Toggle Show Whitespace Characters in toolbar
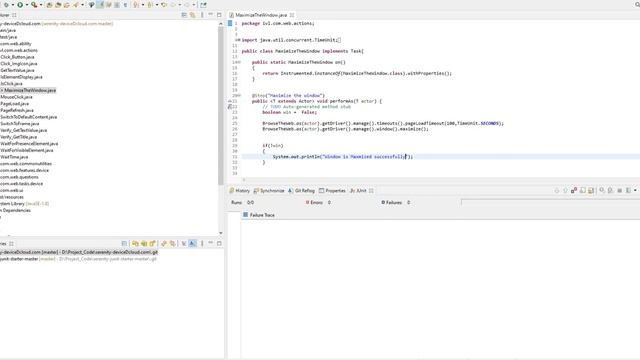 (125, 5)
